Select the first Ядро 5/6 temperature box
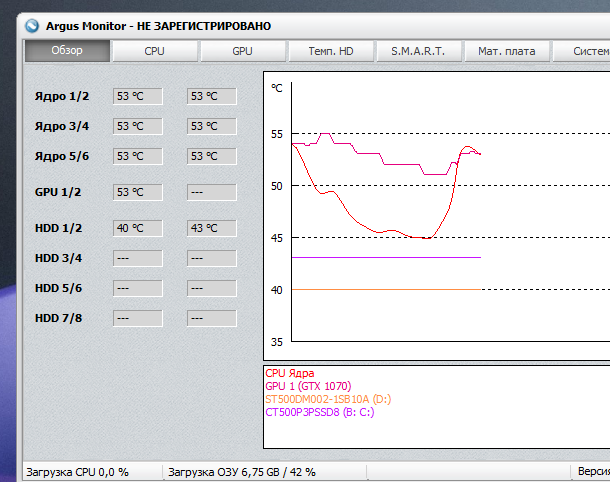Image resolution: width=610 pixels, height=482 pixels. coord(137,157)
